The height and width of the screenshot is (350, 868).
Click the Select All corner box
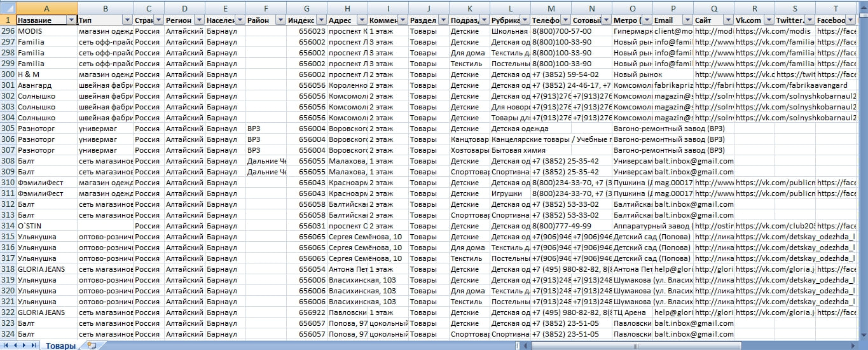click(x=8, y=8)
